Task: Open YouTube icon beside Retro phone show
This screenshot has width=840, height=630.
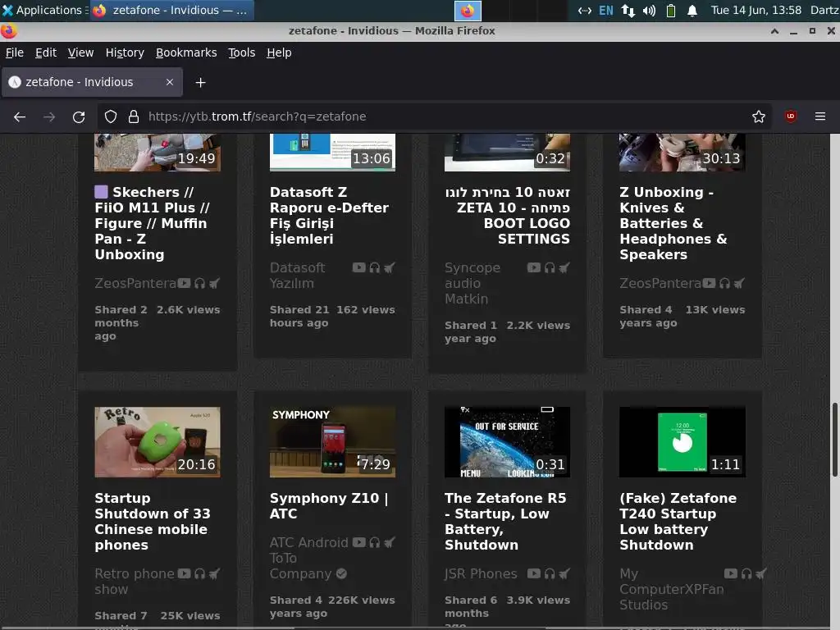Action: (184, 573)
